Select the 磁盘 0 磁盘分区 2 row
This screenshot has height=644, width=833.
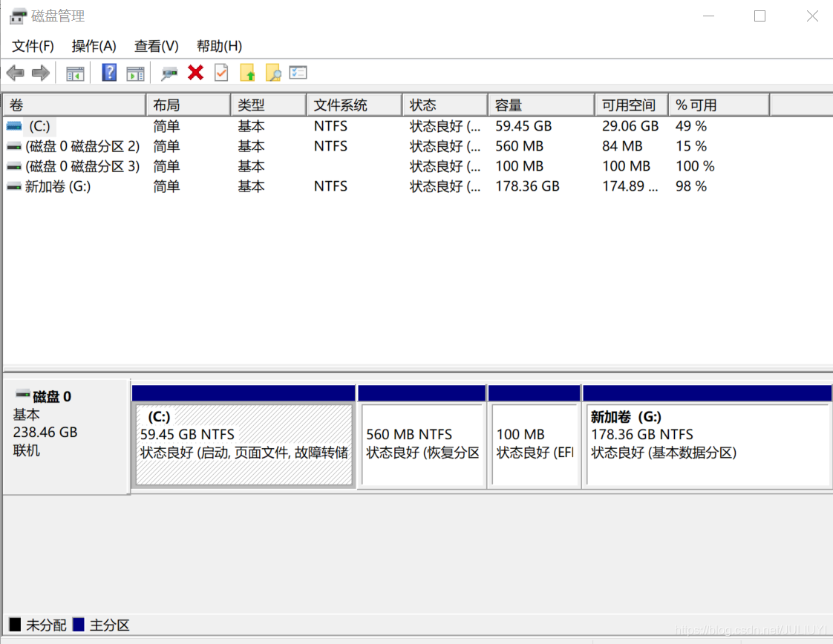388,147
